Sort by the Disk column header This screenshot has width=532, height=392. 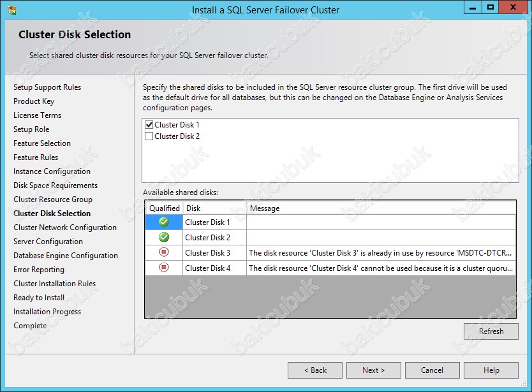[x=214, y=208]
